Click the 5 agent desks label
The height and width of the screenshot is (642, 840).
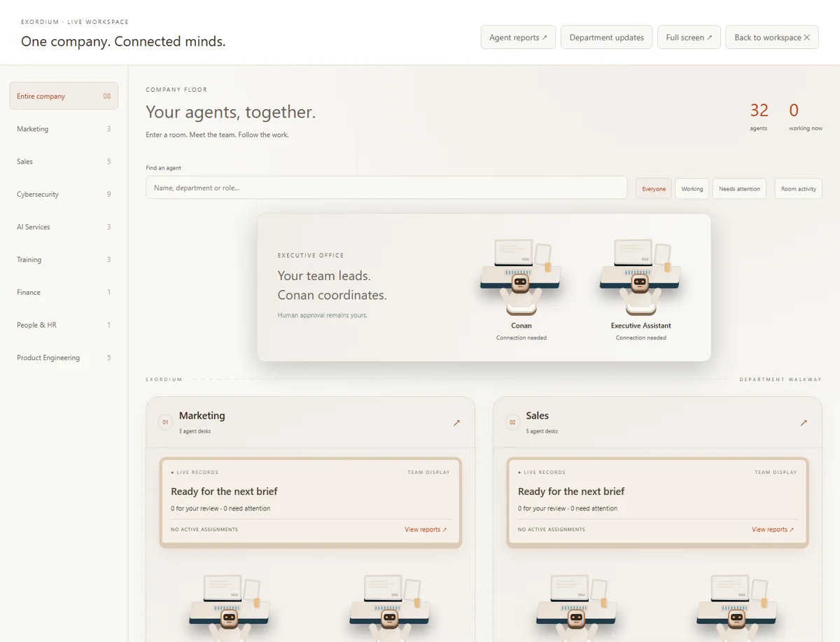tap(542, 431)
